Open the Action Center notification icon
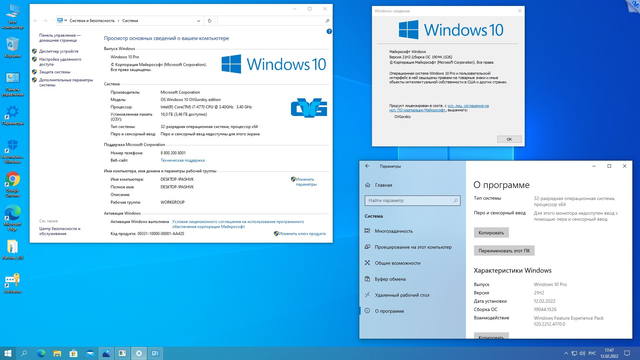 click(627, 353)
